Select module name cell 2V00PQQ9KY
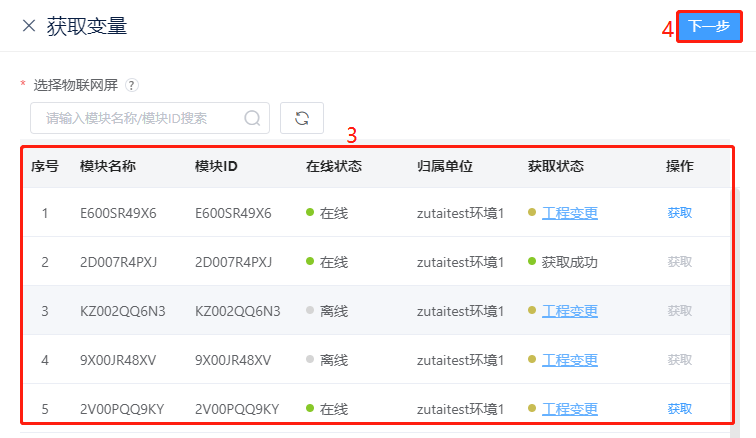Screen dimensions: 756x438 pyautogui.click(x=122, y=409)
